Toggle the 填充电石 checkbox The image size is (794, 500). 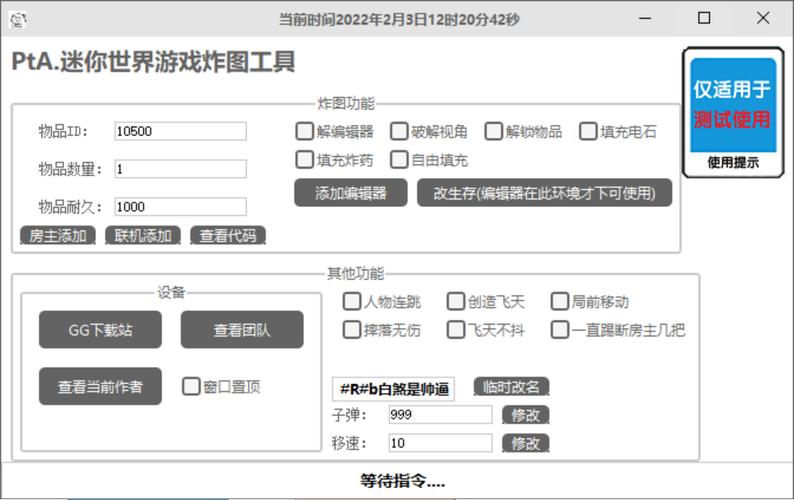coord(588,131)
